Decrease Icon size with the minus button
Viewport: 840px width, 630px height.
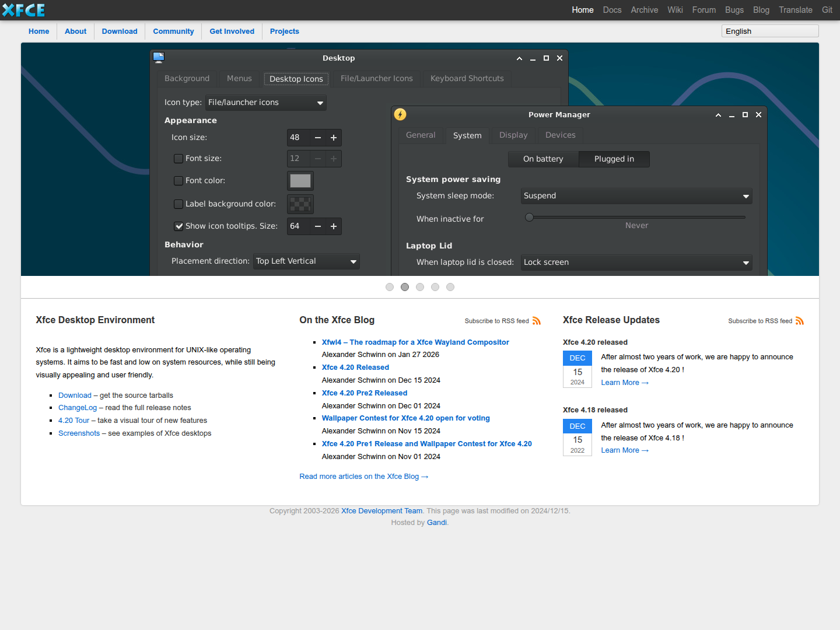coord(318,138)
